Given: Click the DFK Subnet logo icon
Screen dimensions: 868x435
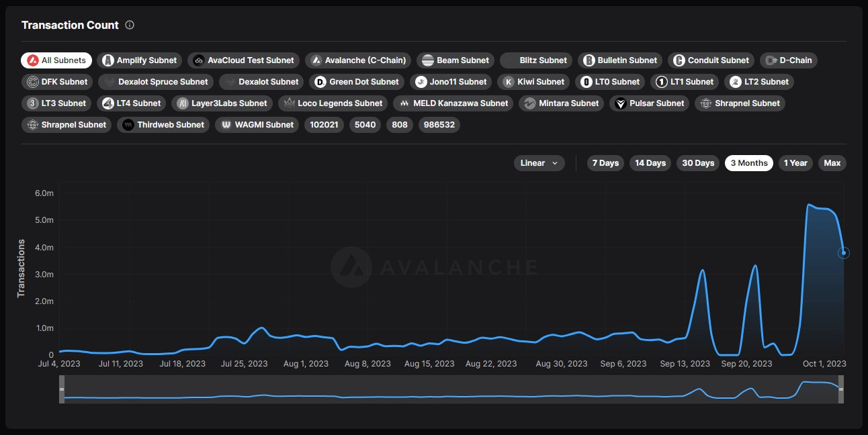Looking at the screenshot, I should pos(32,82).
